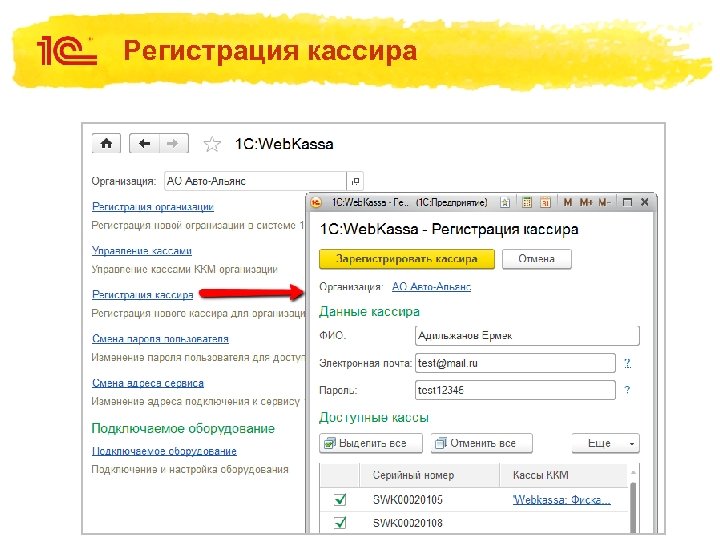Viewport: 720px width, 540px height.
Task: Click favorites star icon in dialog title bar
Action: tap(505, 202)
